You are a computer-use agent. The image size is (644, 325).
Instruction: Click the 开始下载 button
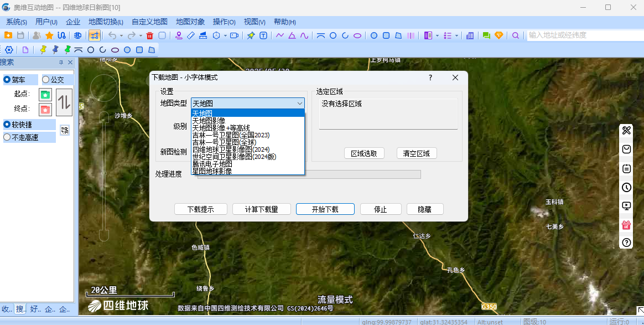coord(325,209)
